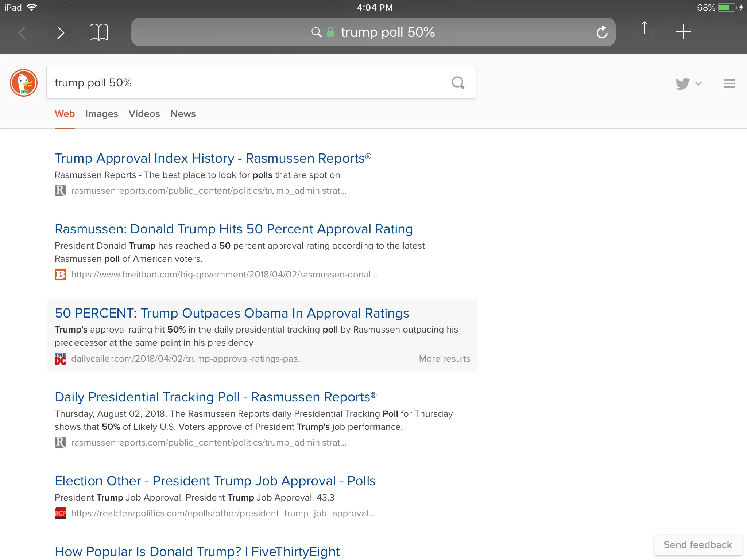Open the DuckDuckGo hamburger menu
The image size is (747, 560).
[x=729, y=83]
